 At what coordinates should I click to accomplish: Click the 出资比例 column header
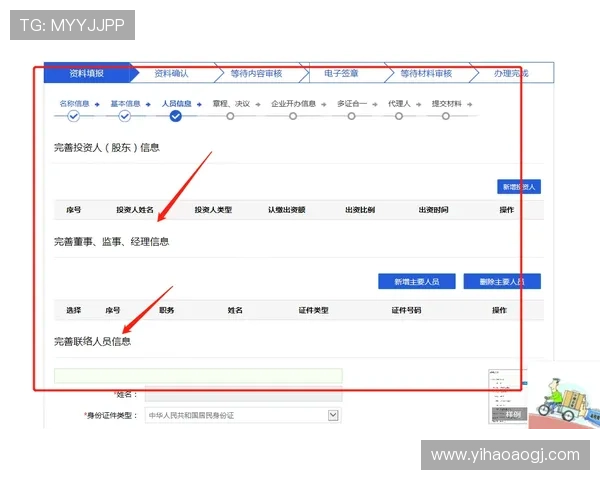point(360,210)
